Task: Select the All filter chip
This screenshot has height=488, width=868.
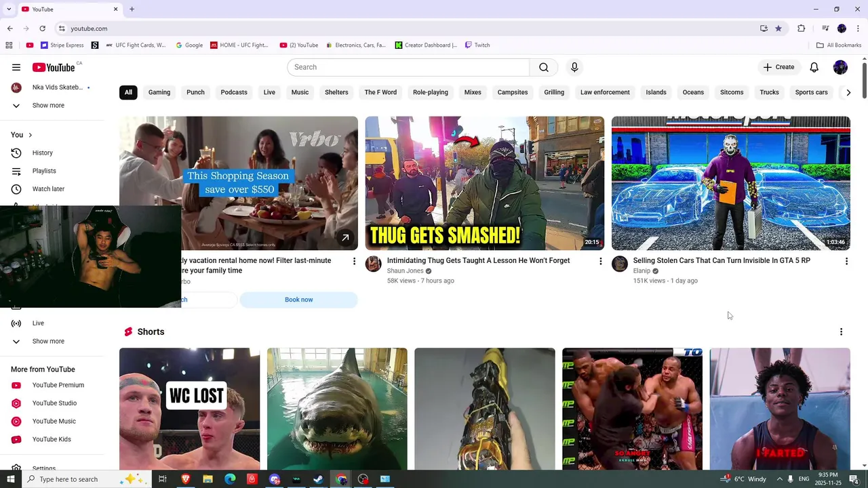Action: click(128, 92)
